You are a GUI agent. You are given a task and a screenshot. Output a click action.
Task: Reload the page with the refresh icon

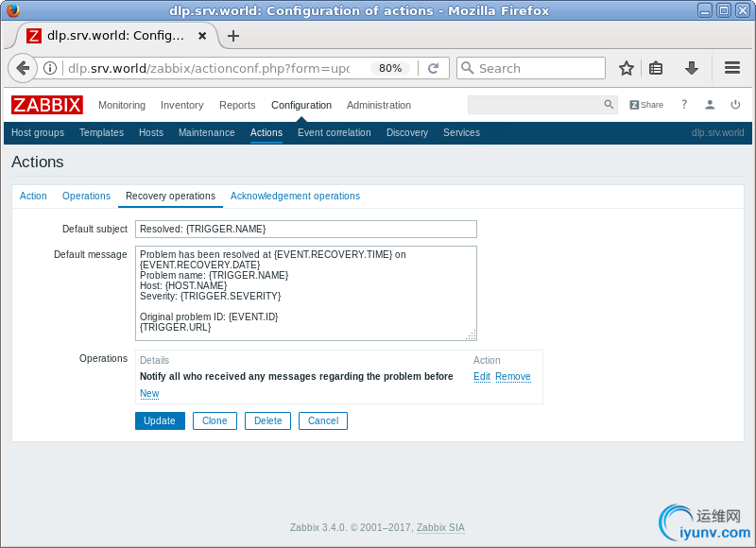click(x=433, y=68)
